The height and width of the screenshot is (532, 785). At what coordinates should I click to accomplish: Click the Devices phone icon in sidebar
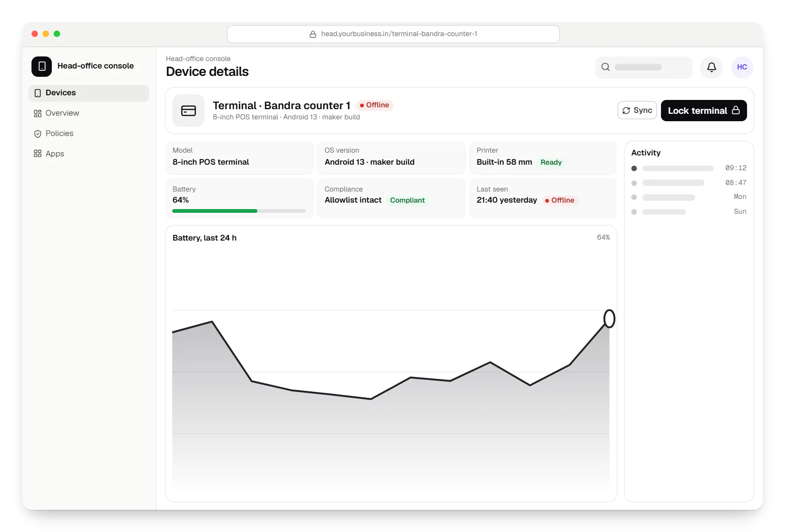coord(37,93)
